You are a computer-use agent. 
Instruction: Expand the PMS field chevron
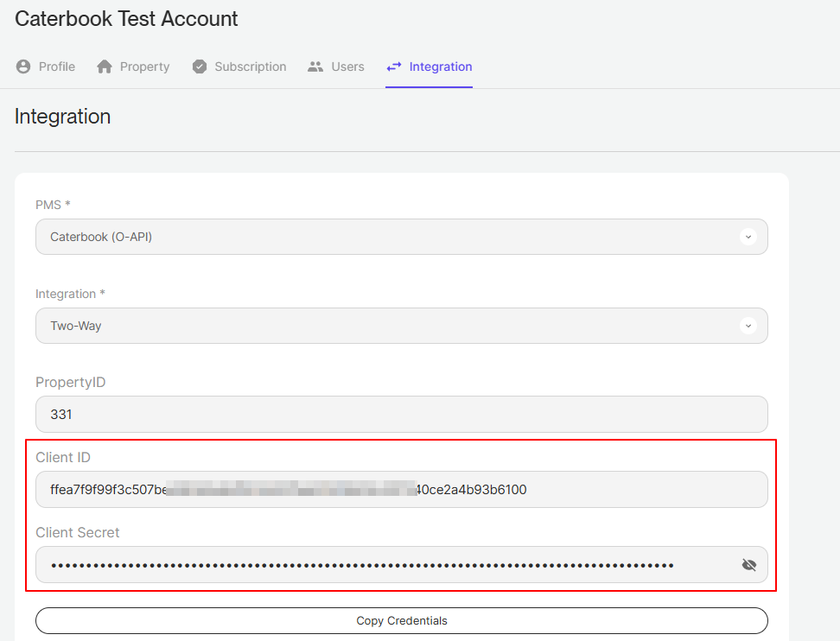click(x=748, y=237)
